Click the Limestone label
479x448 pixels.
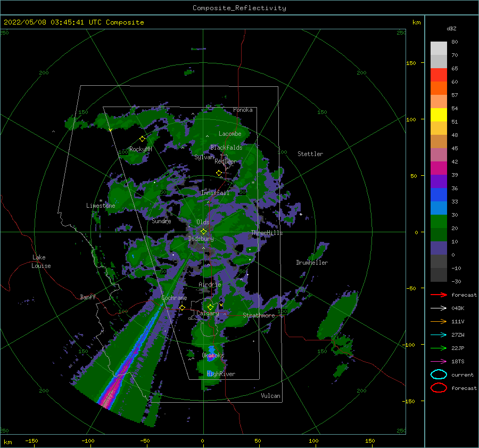[101, 206]
